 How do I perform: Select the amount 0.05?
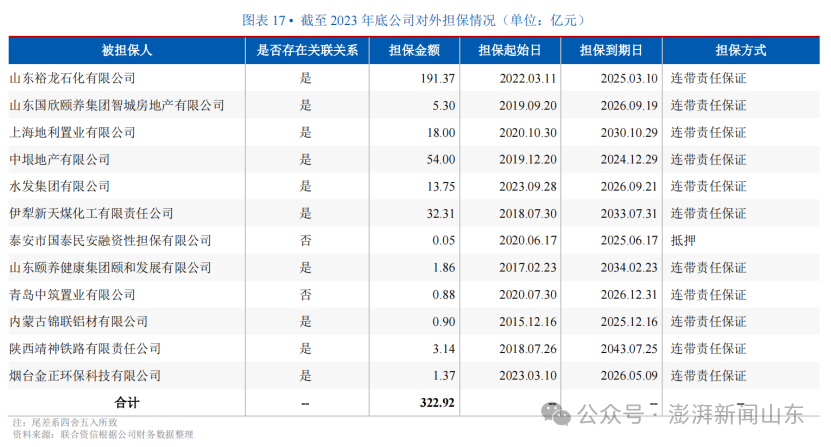444,241
